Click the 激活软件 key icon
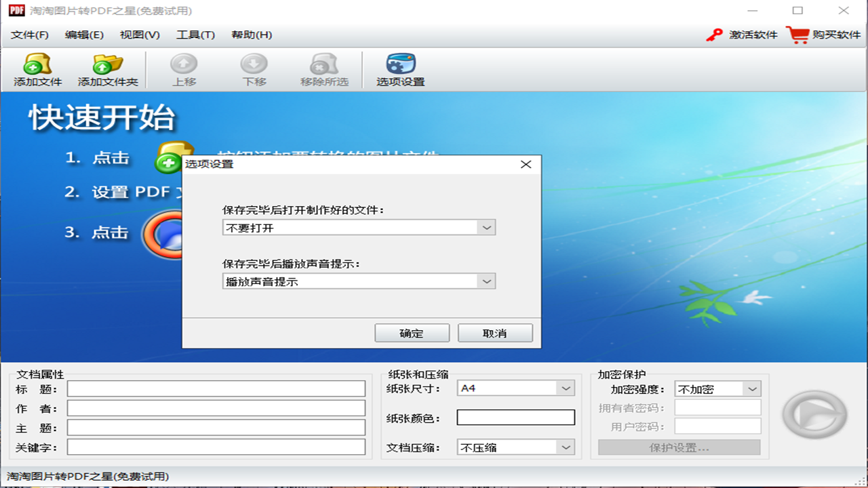 [714, 35]
